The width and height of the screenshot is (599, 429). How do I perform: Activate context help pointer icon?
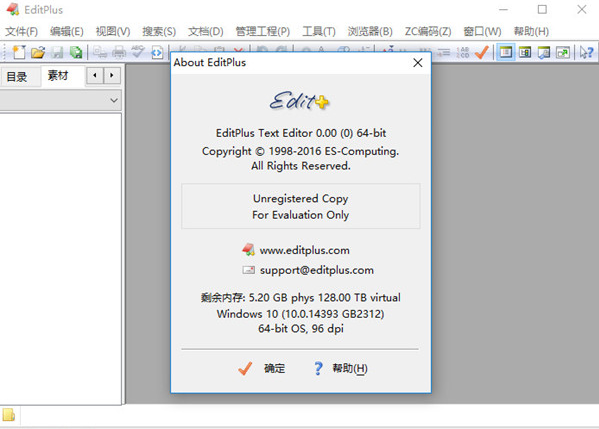586,52
